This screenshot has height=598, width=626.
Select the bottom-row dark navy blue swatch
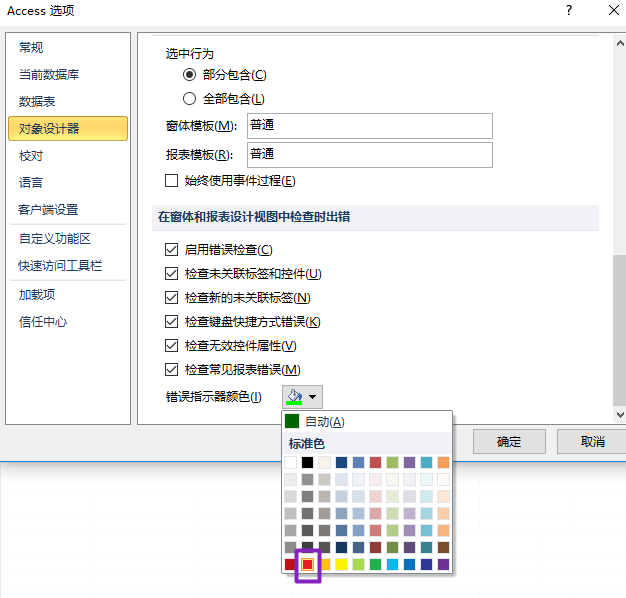coord(426,564)
